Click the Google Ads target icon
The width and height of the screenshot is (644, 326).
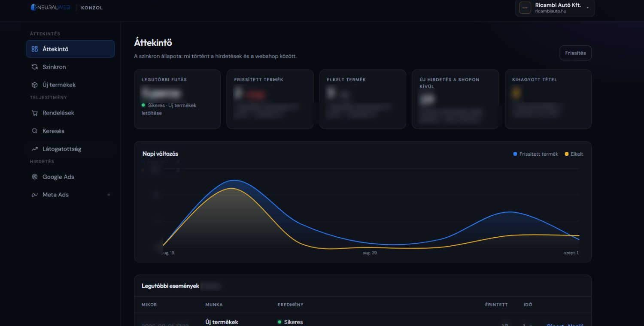coord(35,177)
